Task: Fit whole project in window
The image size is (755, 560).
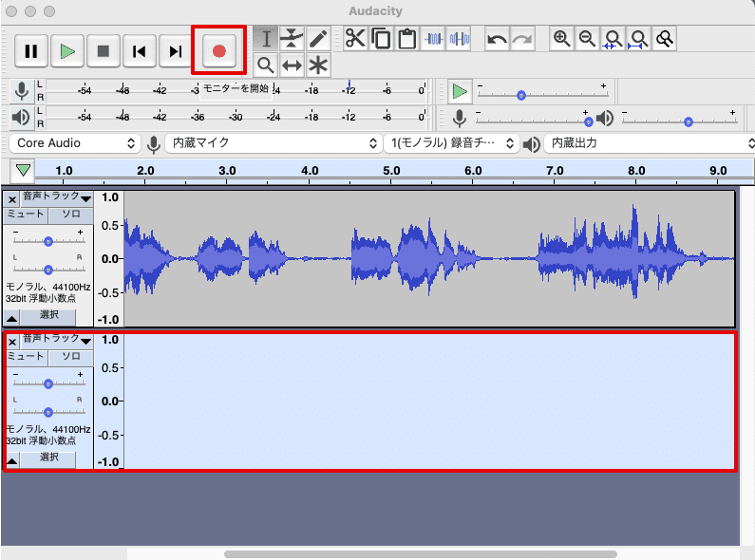Action: (638, 39)
